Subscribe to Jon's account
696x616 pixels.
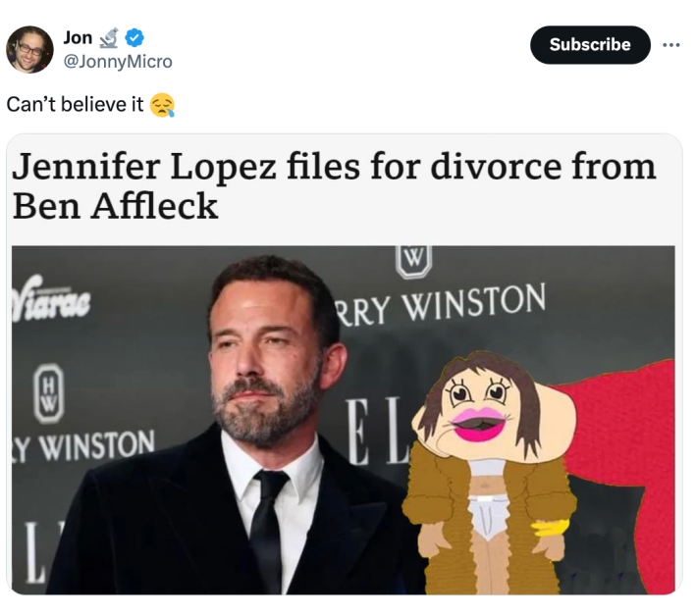590,45
